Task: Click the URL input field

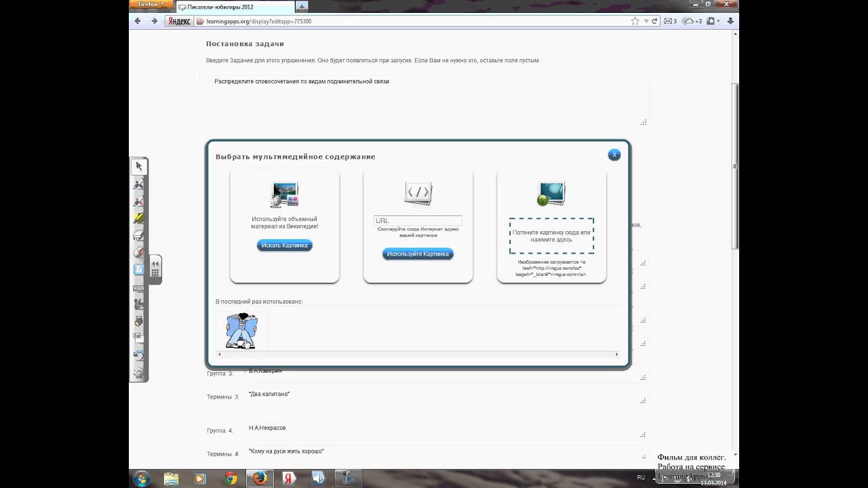Action: [x=418, y=220]
